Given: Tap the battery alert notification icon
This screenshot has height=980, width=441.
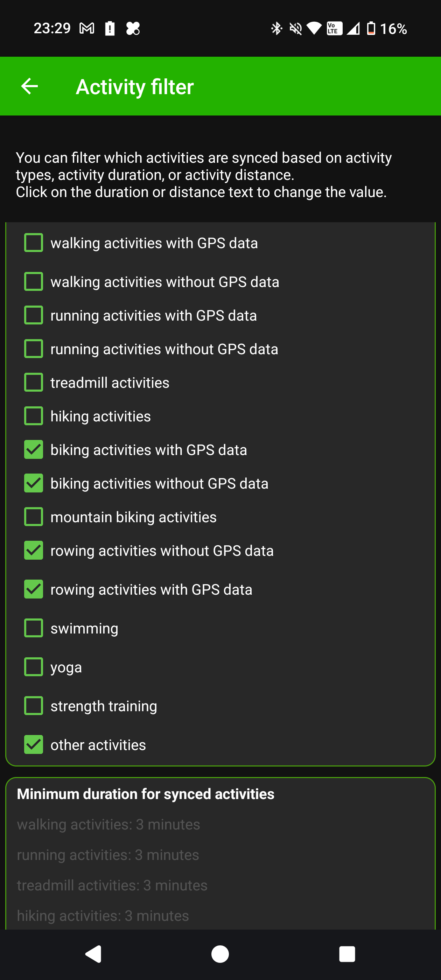Looking at the screenshot, I should (110, 28).
